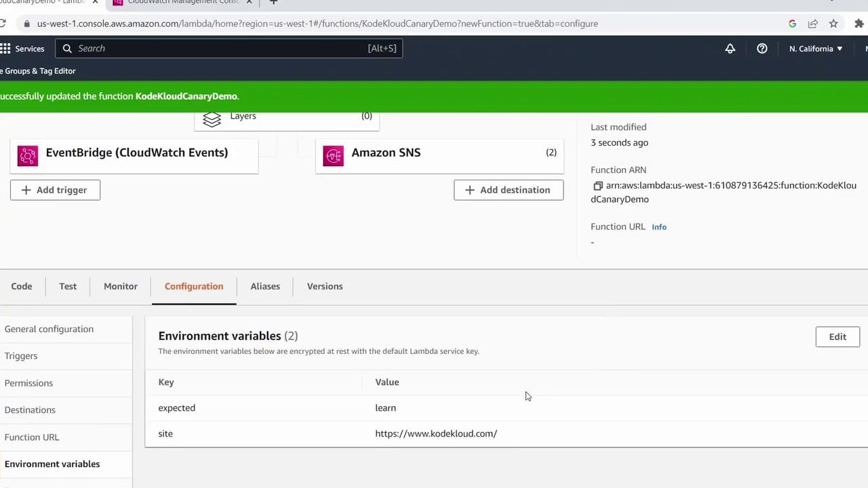The height and width of the screenshot is (488, 868).
Task: Open a new browser tab
Action: (273, 3)
